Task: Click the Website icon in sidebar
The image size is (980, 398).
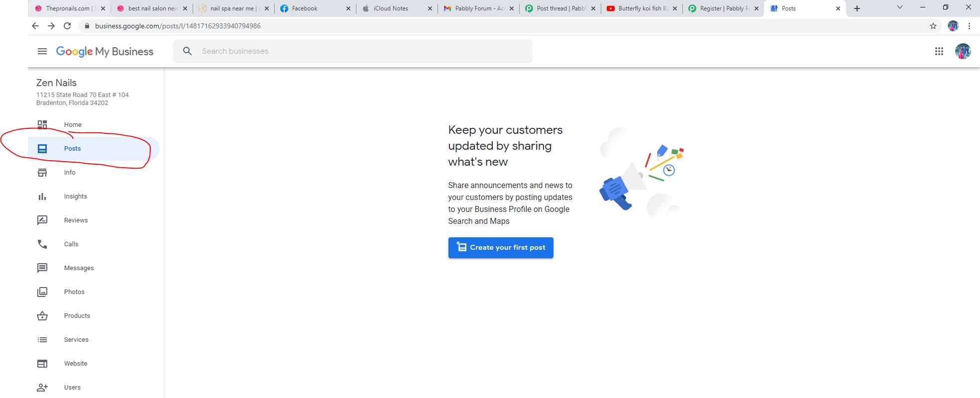Action: coord(42,363)
